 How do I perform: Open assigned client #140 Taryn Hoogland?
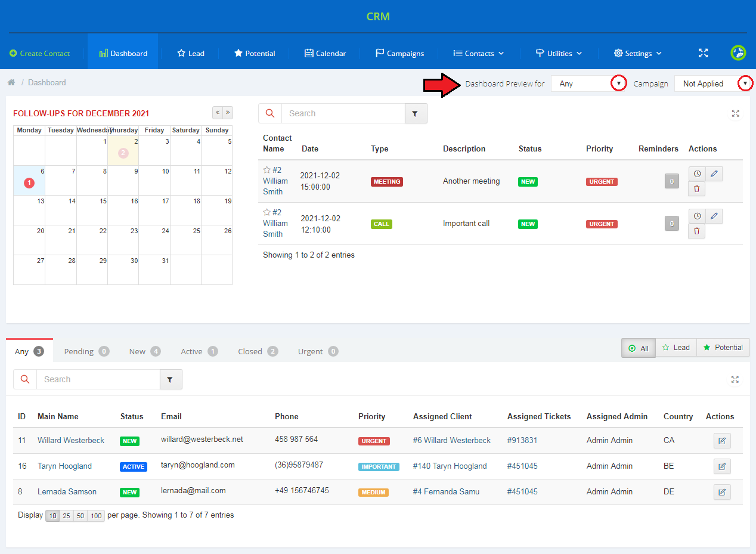click(x=450, y=466)
